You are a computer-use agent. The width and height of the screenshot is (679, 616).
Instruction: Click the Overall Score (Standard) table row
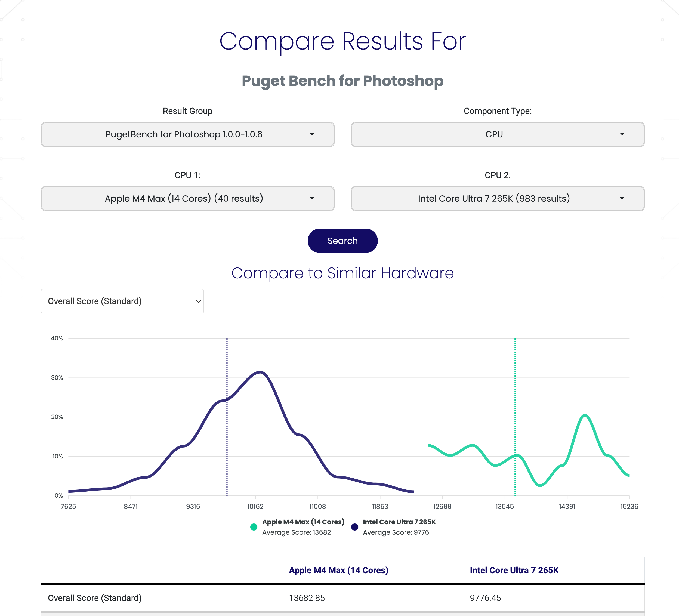coord(95,598)
